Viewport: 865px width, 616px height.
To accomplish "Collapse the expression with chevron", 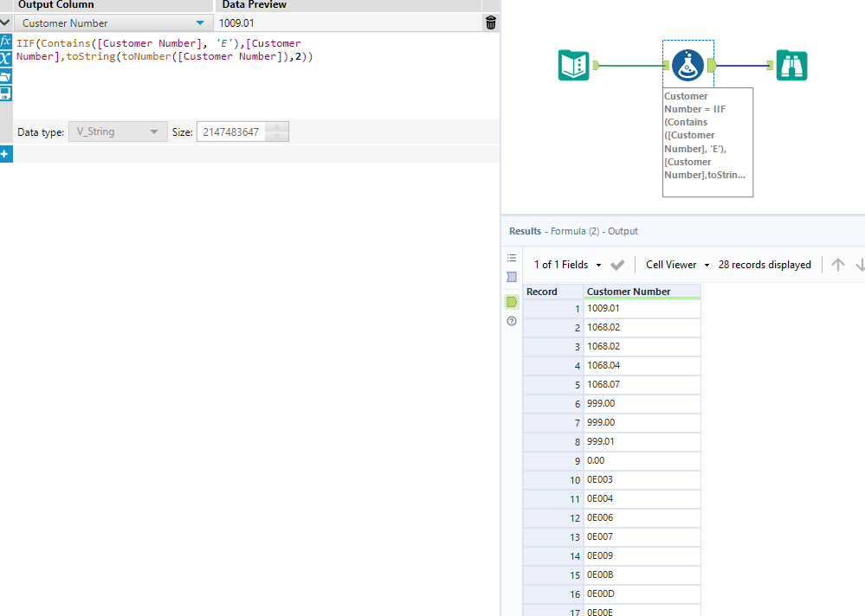I will pos(6,23).
